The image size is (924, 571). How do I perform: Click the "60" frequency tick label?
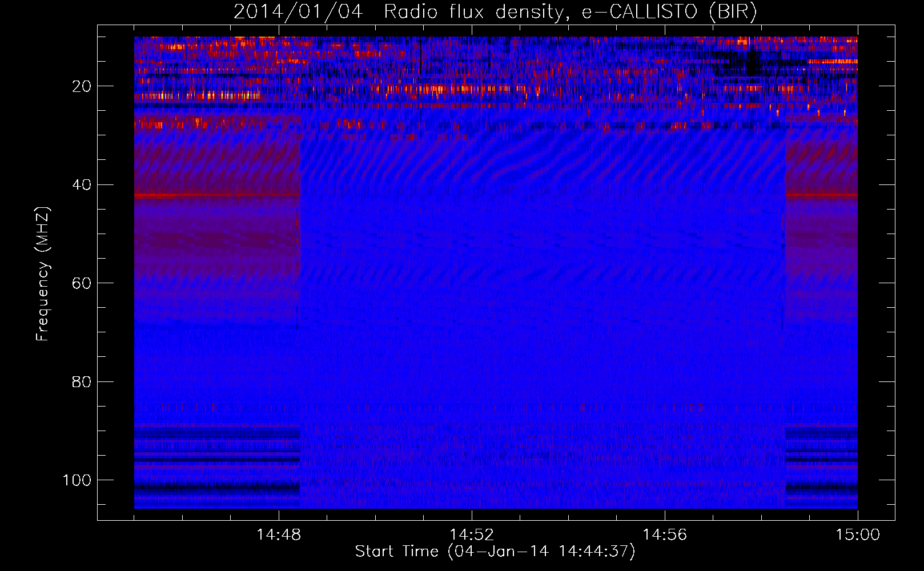[x=82, y=283]
